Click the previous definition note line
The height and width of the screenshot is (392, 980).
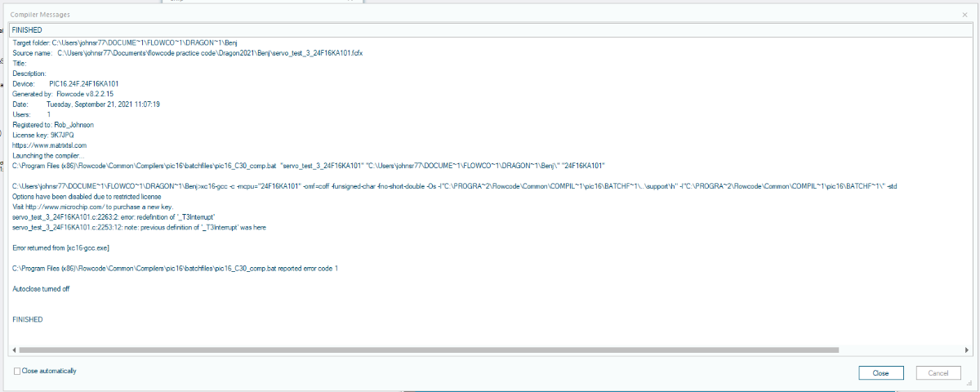pyautogui.click(x=139, y=227)
